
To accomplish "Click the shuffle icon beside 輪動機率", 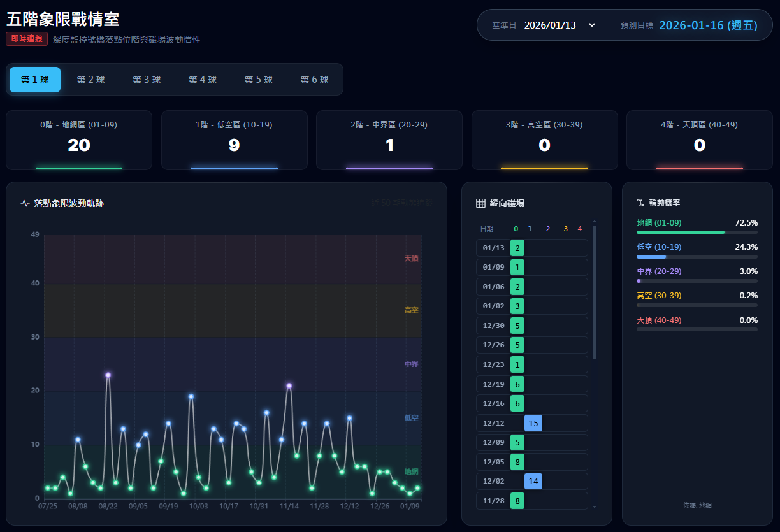I will click(x=640, y=203).
